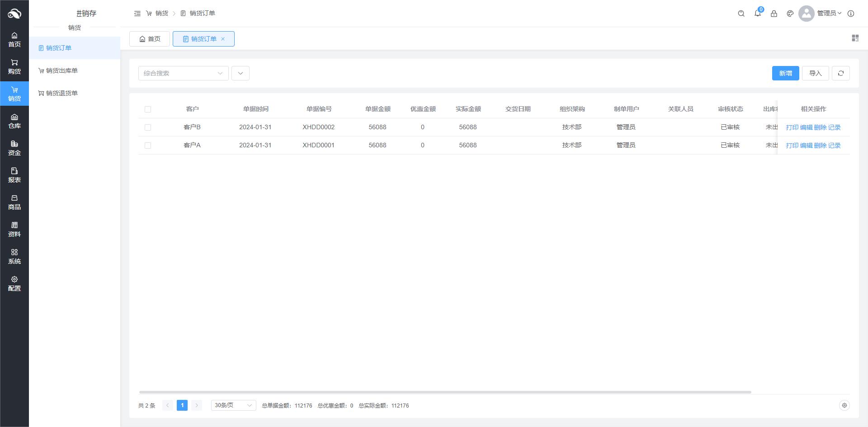Open the 仓库 warehouse sidebar module
Image resolution: width=868 pixels, height=427 pixels.
click(14, 121)
